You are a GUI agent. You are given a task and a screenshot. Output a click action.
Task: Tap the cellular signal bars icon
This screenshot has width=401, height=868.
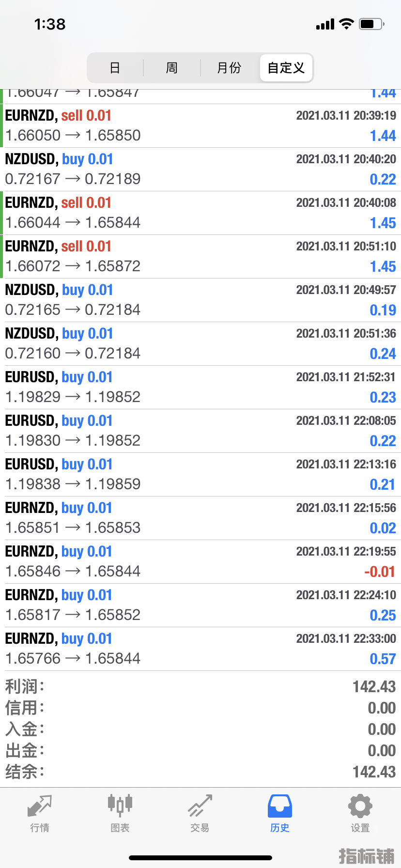tap(325, 24)
